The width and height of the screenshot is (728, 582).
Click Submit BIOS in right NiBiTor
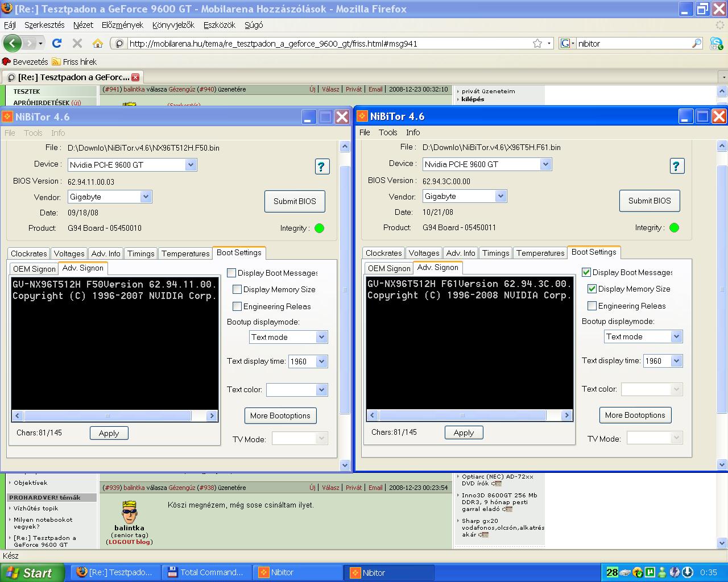coord(650,201)
